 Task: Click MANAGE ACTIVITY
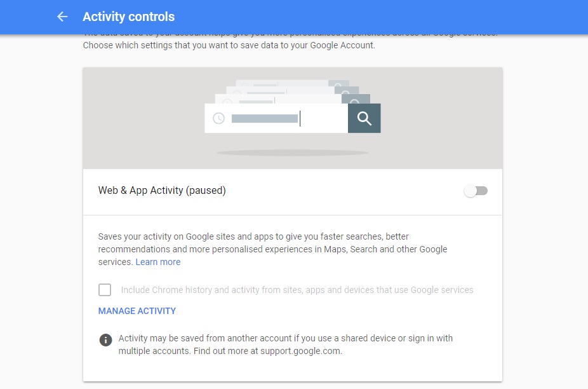(x=137, y=311)
